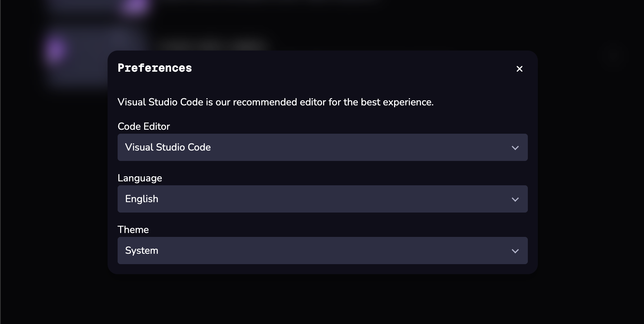Click the "Language" field label
Viewport: 644px width, 324px height.
[x=140, y=178]
